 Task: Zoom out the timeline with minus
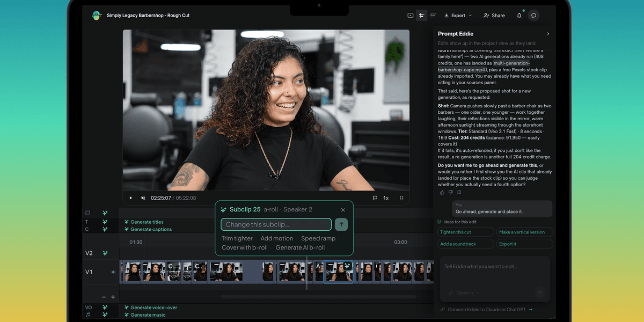click(104, 297)
